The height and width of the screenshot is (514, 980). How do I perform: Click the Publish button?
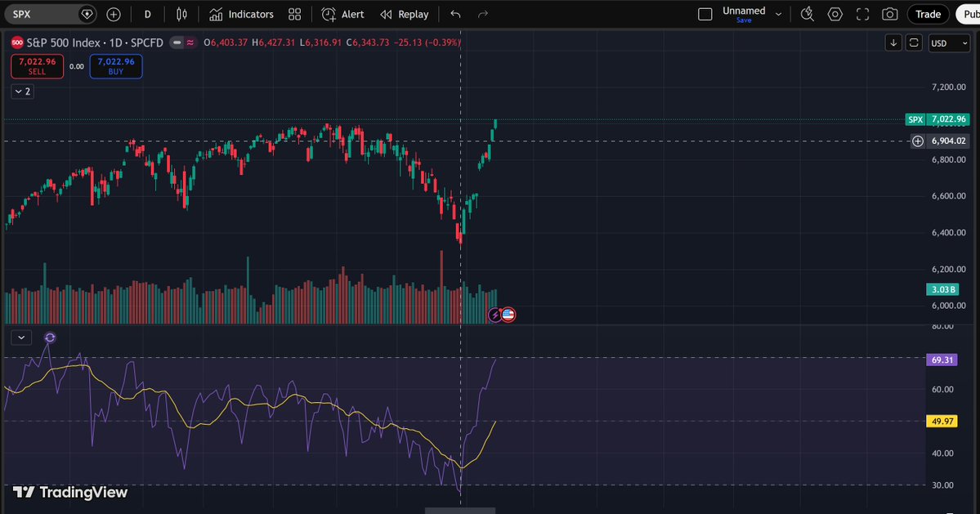(968, 14)
